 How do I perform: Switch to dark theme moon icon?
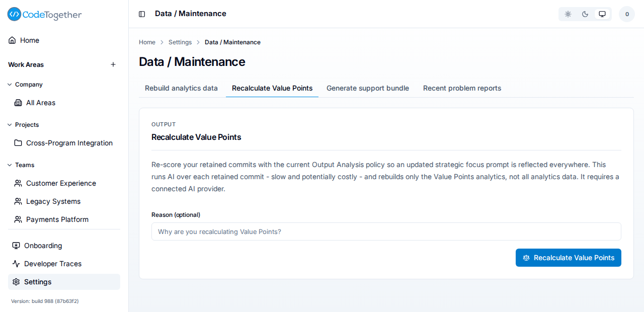585,14
